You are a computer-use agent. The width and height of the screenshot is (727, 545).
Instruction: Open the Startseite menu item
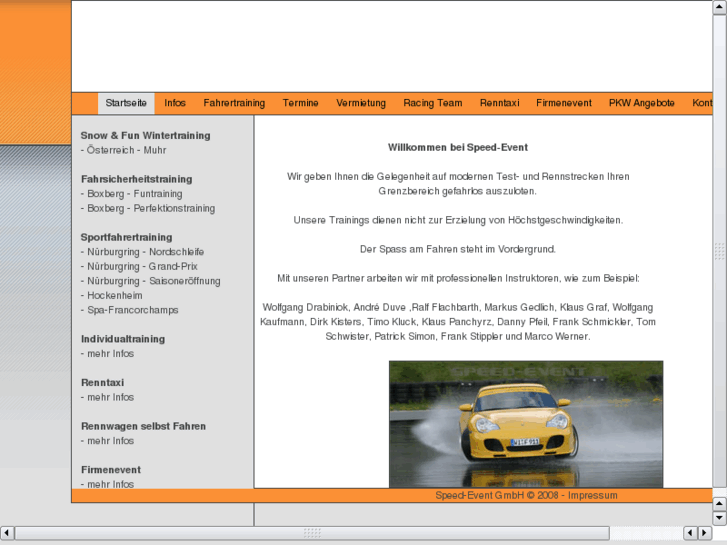126,103
